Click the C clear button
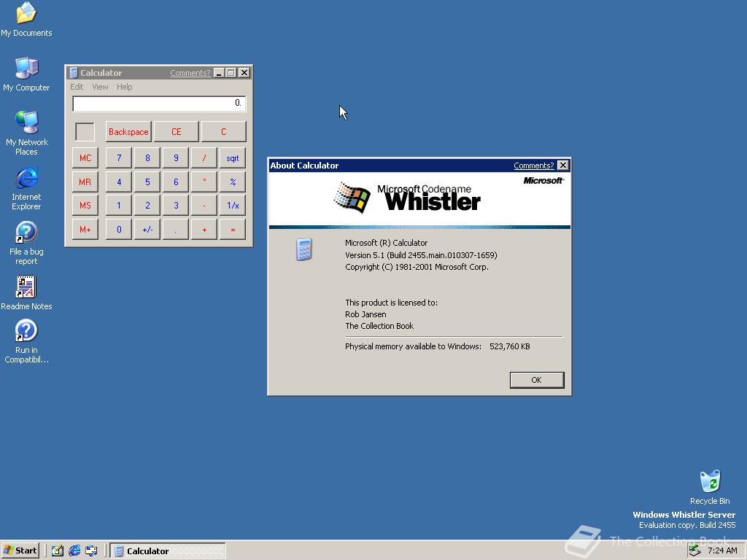The image size is (747, 560). pyautogui.click(x=223, y=132)
